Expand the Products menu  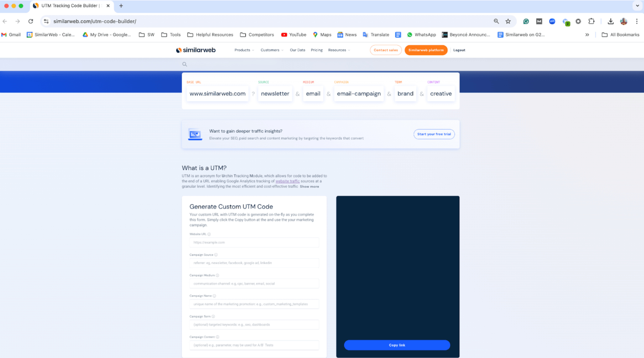click(244, 50)
